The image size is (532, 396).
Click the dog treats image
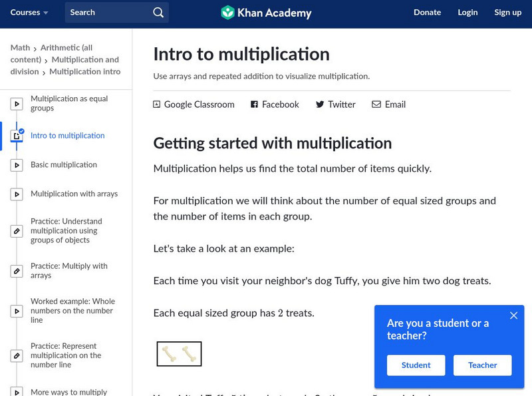pyautogui.click(x=179, y=354)
